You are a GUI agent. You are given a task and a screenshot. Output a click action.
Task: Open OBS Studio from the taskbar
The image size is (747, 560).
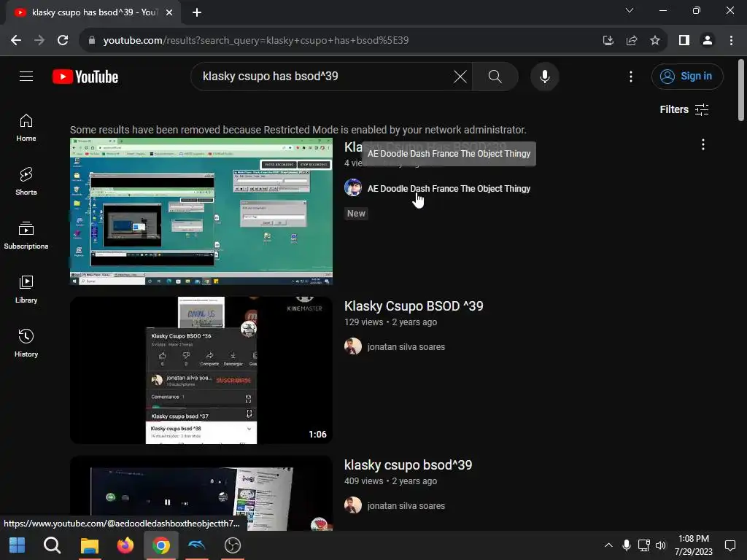(x=233, y=545)
